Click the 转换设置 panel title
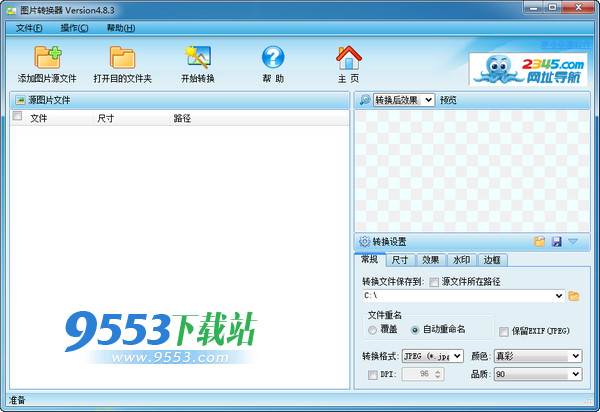 tap(389, 242)
